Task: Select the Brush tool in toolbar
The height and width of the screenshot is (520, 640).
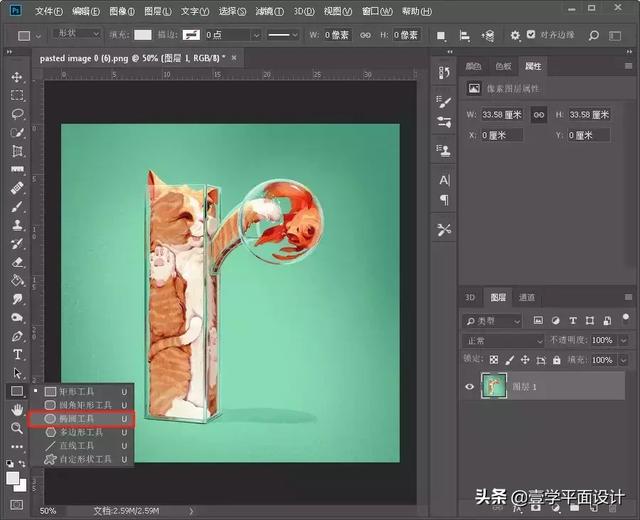Action: [x=17, y=207]
